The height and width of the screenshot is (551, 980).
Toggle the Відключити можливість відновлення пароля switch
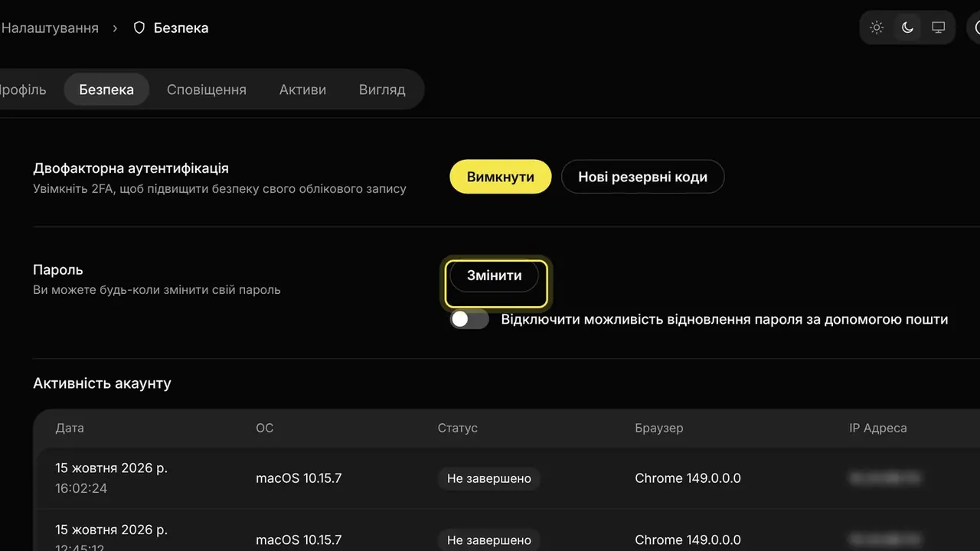pyautogui.click(x=469, y=319)
